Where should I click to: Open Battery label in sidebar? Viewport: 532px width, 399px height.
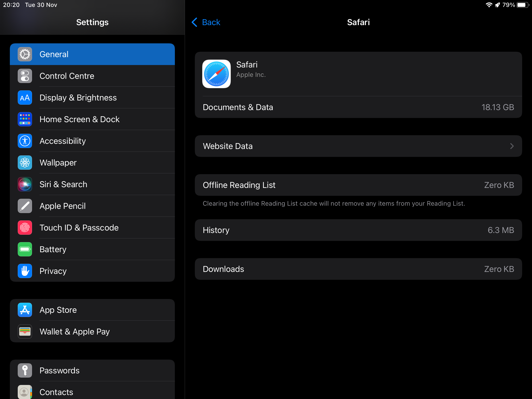click(53, 249)
